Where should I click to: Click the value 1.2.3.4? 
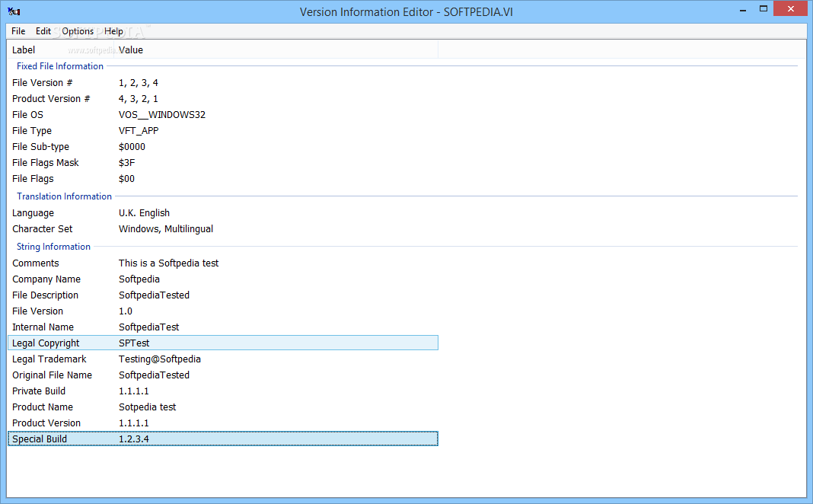click(x=134, y=439)
